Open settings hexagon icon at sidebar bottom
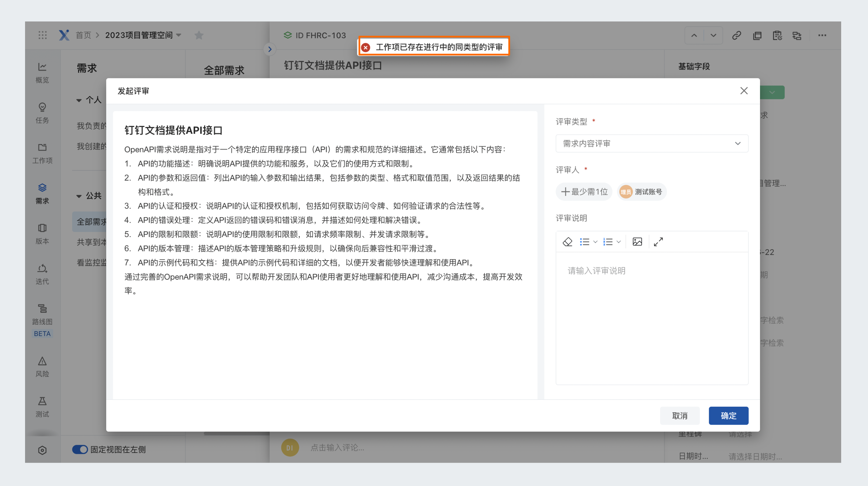The image size is (868, 486). click(42, 450)
